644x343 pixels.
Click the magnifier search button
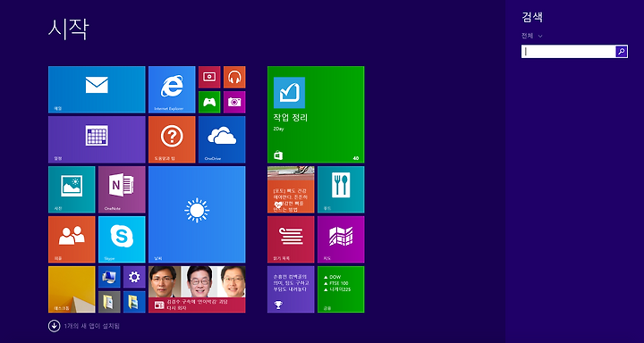click(x=622, y=52)
